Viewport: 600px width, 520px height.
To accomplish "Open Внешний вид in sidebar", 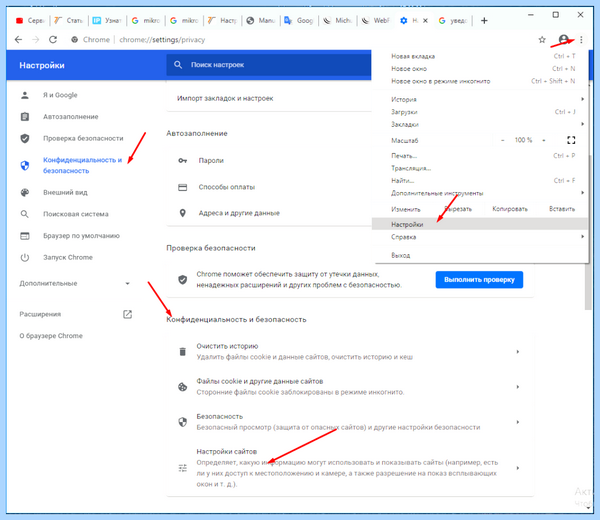I will click(65, 192).
